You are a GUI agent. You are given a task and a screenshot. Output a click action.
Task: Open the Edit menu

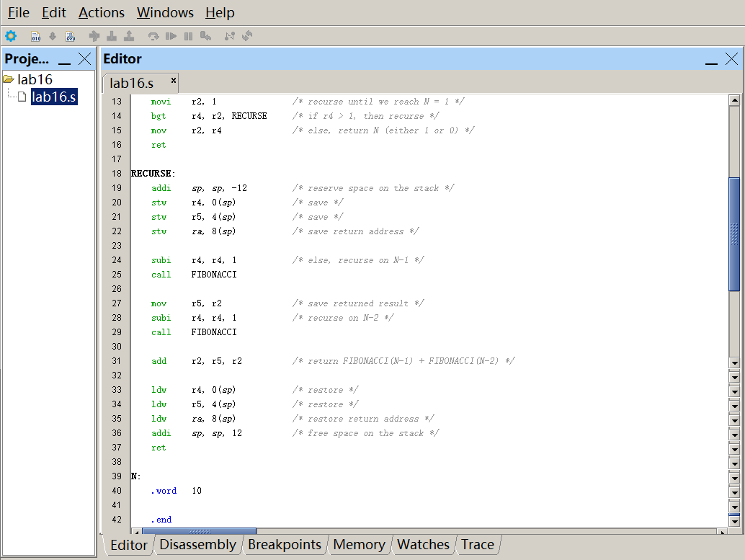(x=54, y=13)
